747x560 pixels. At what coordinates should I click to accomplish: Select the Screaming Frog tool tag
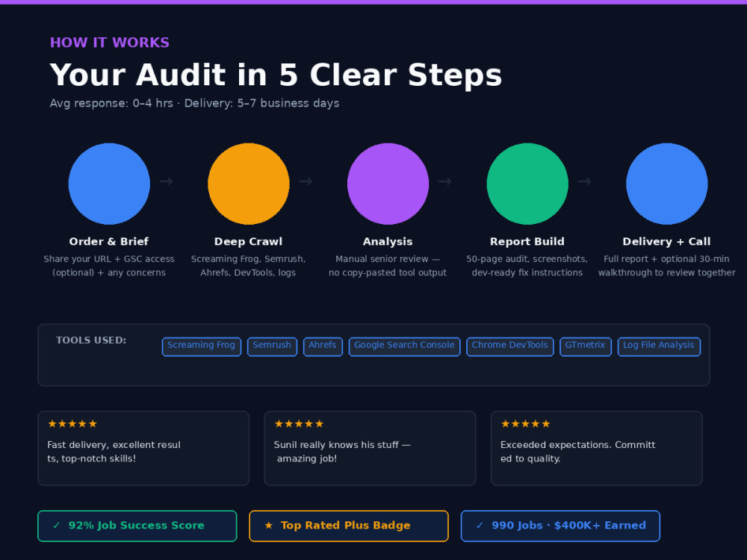(x=202, y=346)
